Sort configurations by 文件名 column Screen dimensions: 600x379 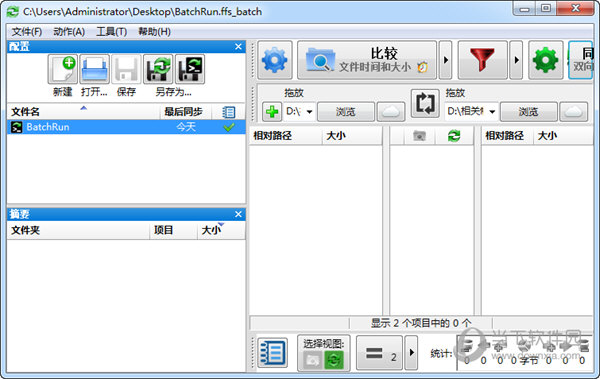(x=83, y=112)
